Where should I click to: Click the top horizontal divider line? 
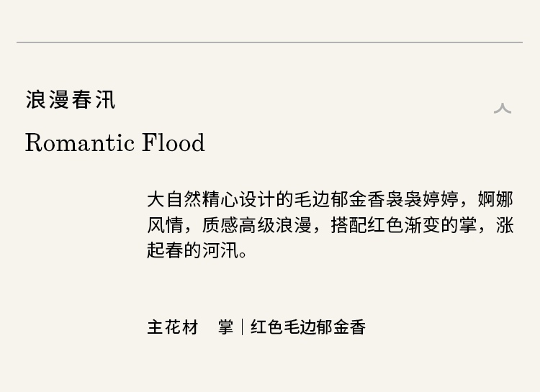point(270,42)
